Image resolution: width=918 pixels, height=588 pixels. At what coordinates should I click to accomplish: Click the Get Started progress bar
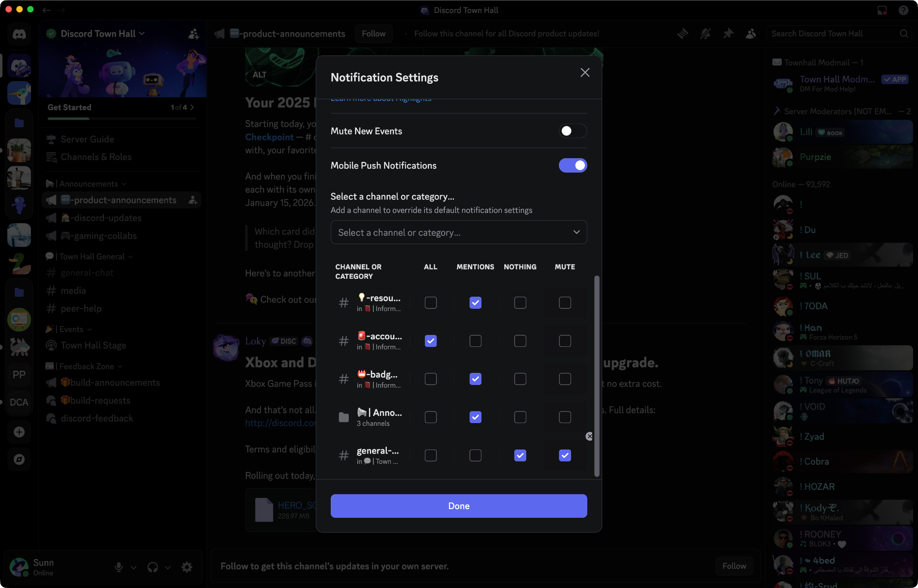pos(122,119)
